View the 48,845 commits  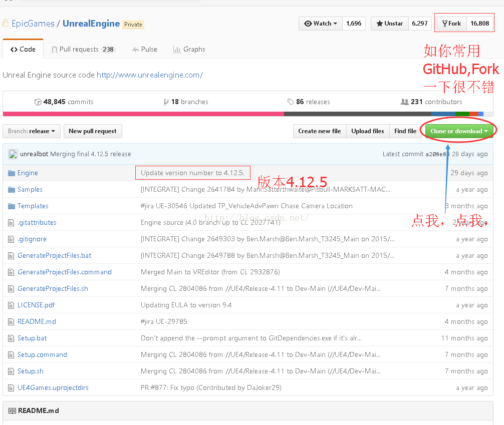(x=64, y=102)
